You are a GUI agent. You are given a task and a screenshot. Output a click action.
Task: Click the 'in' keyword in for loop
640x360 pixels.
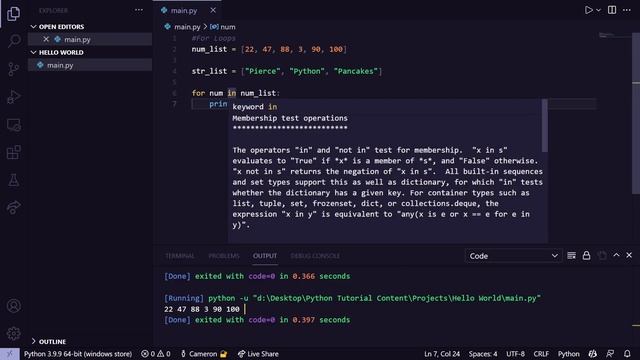tap(231, 93)
